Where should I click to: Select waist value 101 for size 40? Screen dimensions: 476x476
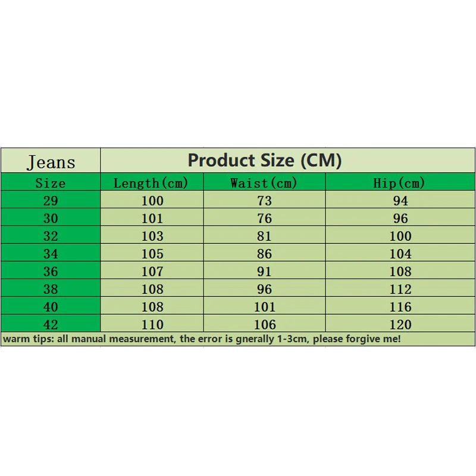[x=264, y=307]
